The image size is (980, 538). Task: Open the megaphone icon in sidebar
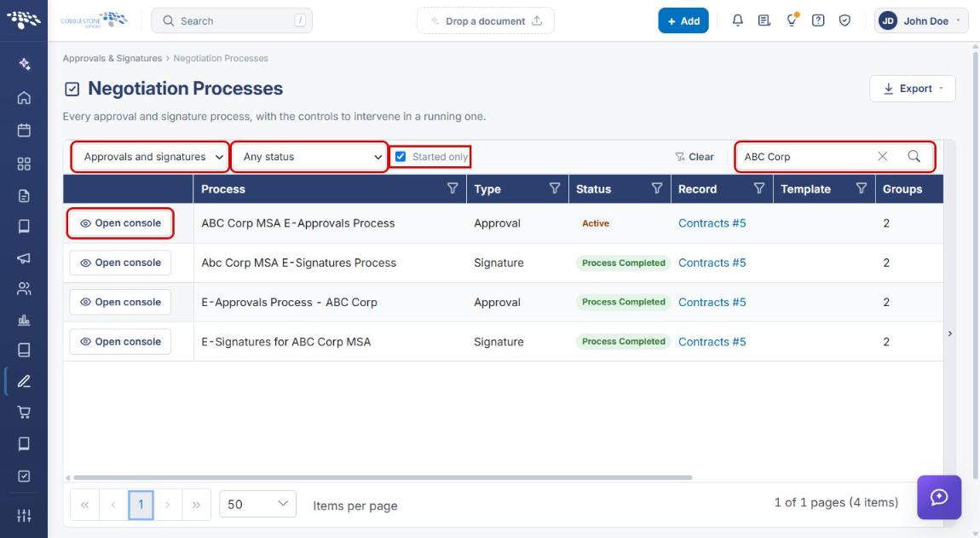point(24,257)
